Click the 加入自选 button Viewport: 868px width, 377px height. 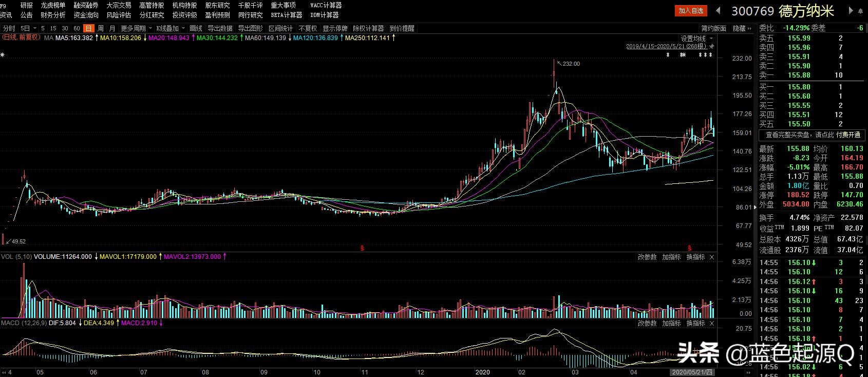pos(691,10)
